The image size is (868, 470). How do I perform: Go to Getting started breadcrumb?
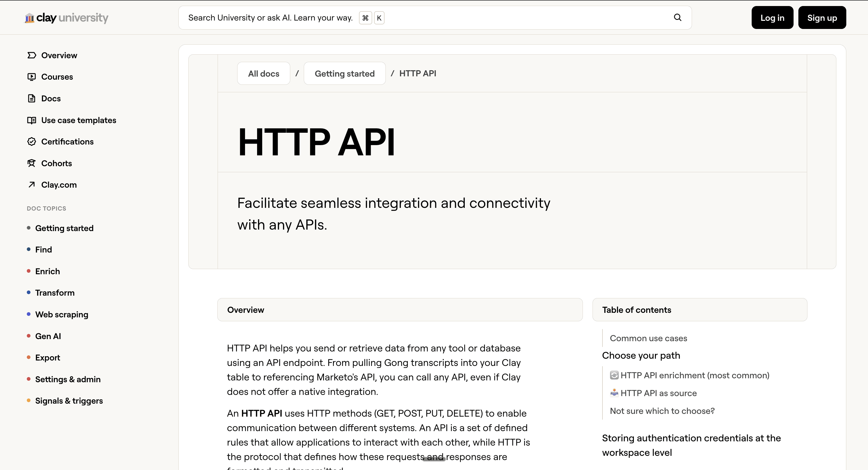(x=344, y=74)
